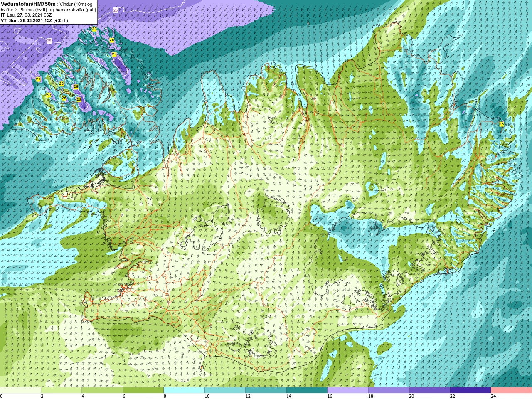
Task: Click the legend scale value 14
Action: coord(289,396)
